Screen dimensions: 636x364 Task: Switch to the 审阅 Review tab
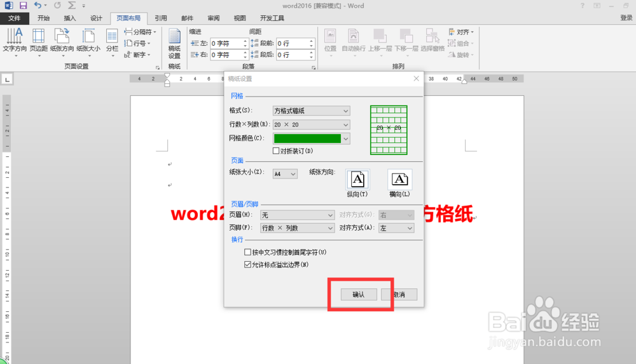click(x=213, y=18)
